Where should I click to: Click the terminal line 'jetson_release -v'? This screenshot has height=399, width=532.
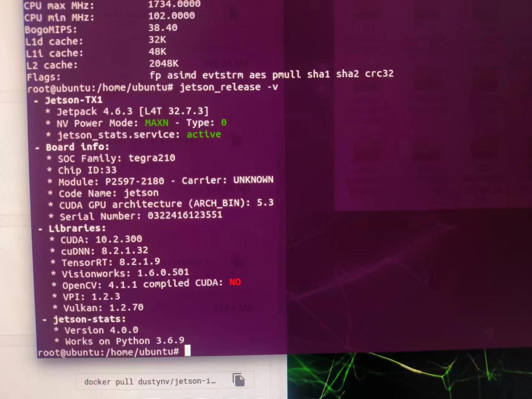pyautogui.click(x=229, y=87)
